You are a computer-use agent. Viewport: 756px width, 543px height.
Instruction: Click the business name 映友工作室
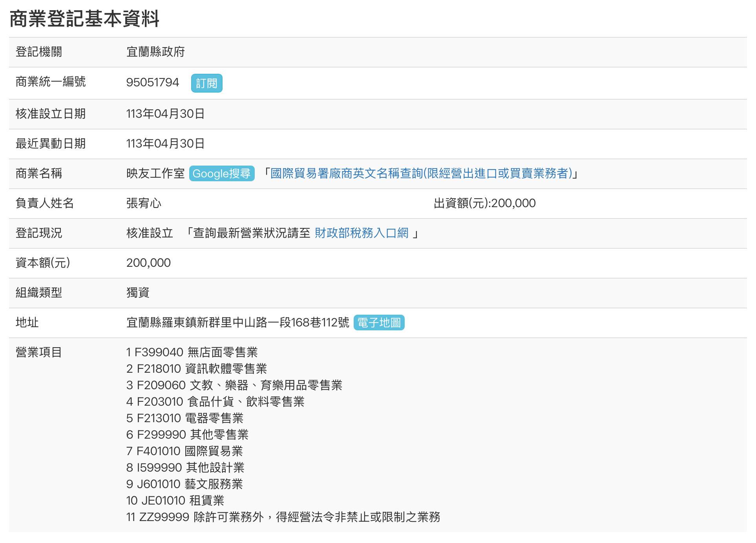click(x=155, y=173)
